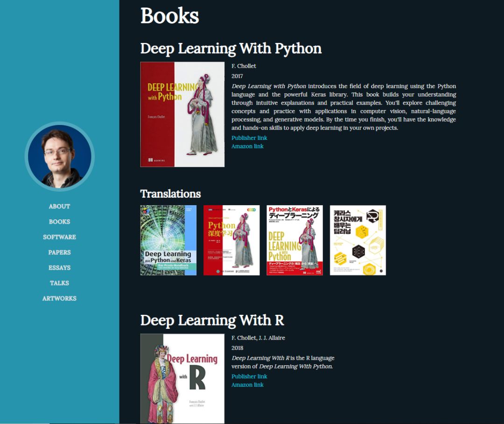Click the 'Books' page title
This screenshot has height=424, width=504.
pyautogui.click(x=170, y=16)
